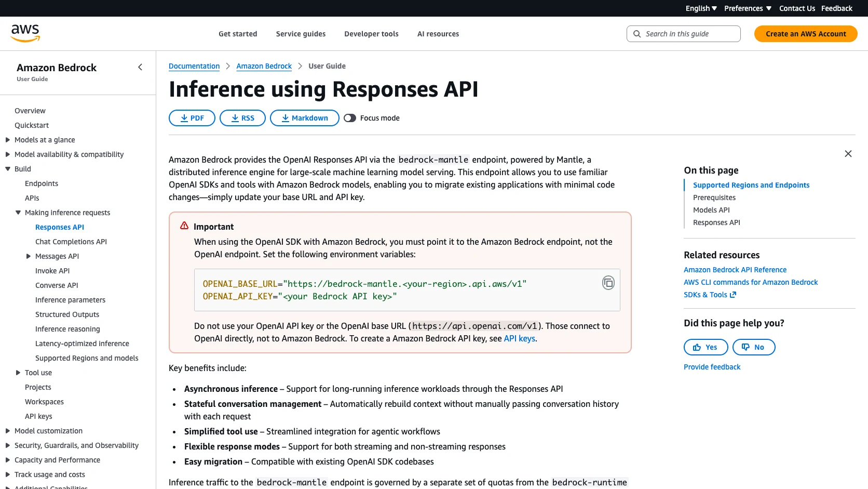Viewport: 868px width, 489px height.
Task: Jump to Models API section
Action: (x=711, y=210)
